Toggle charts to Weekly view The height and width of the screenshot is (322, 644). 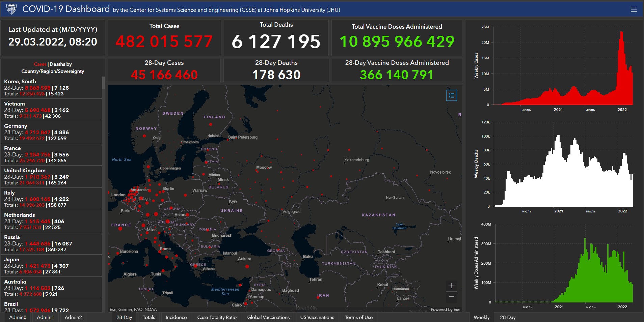481,317
